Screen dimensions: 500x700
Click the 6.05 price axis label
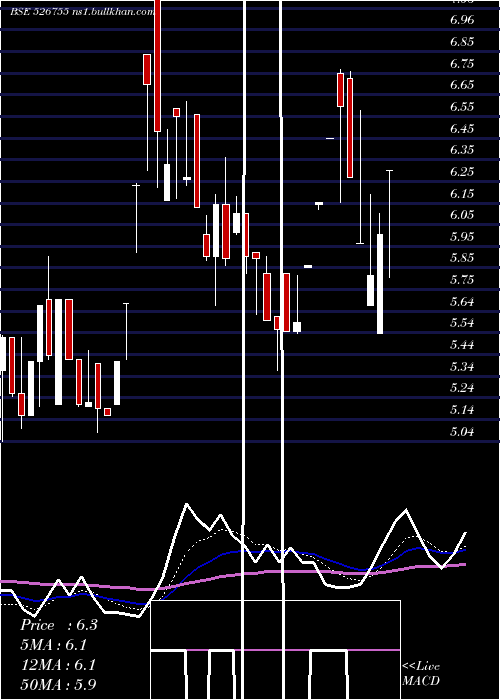point(462,215)
